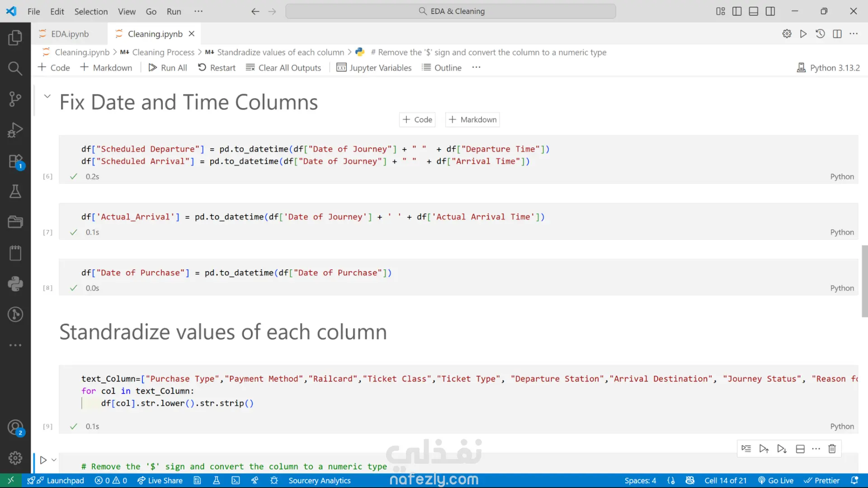868x488 pixels.
Task: Toggle the primary side bar layout
Action: point(737,11)
